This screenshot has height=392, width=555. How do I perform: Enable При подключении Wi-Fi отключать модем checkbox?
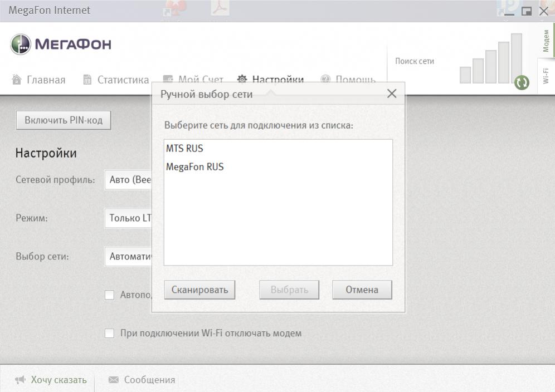pos(109,333)
